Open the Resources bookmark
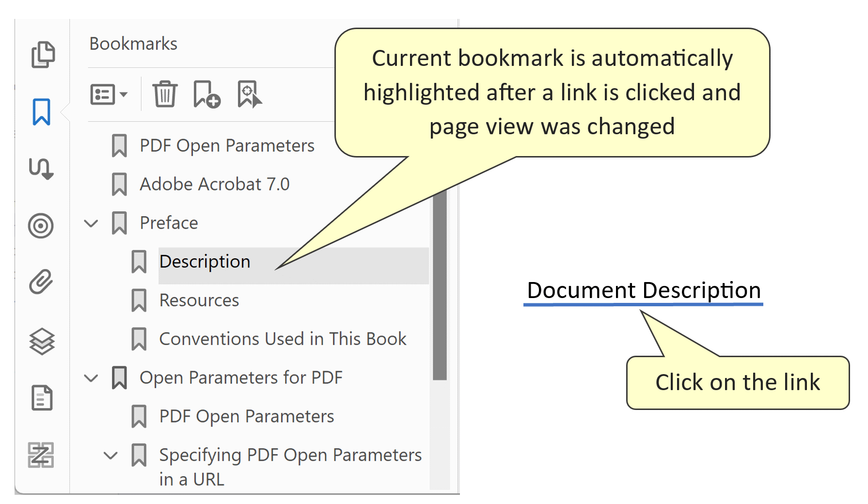The height and width of the screenshot is (504, 868). coord(198,300)
